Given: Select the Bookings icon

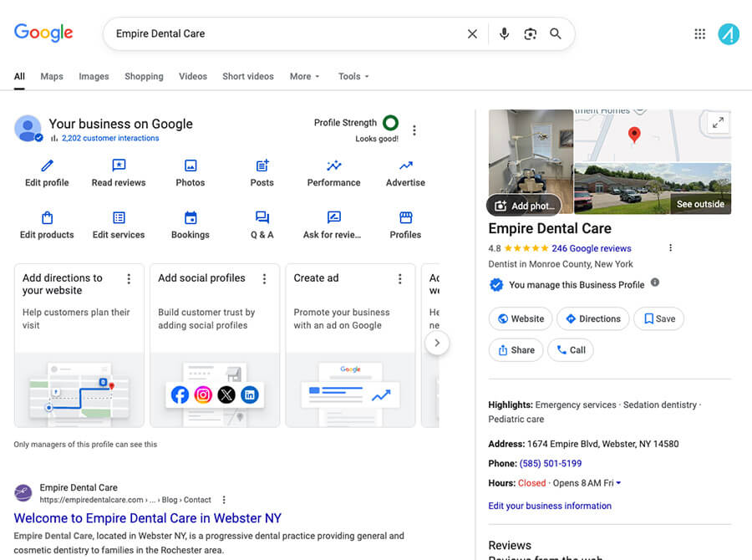Looking at the screenshot, I should click(190, 217).
